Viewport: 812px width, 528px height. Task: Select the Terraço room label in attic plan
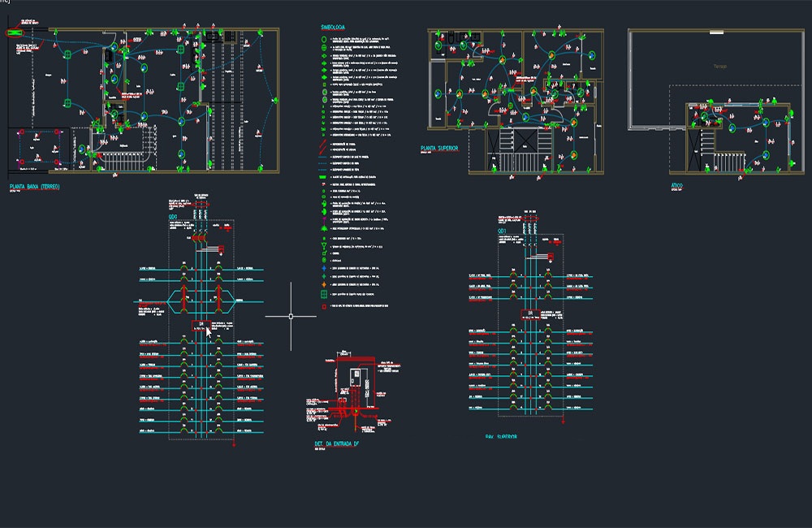coord(719,67)
